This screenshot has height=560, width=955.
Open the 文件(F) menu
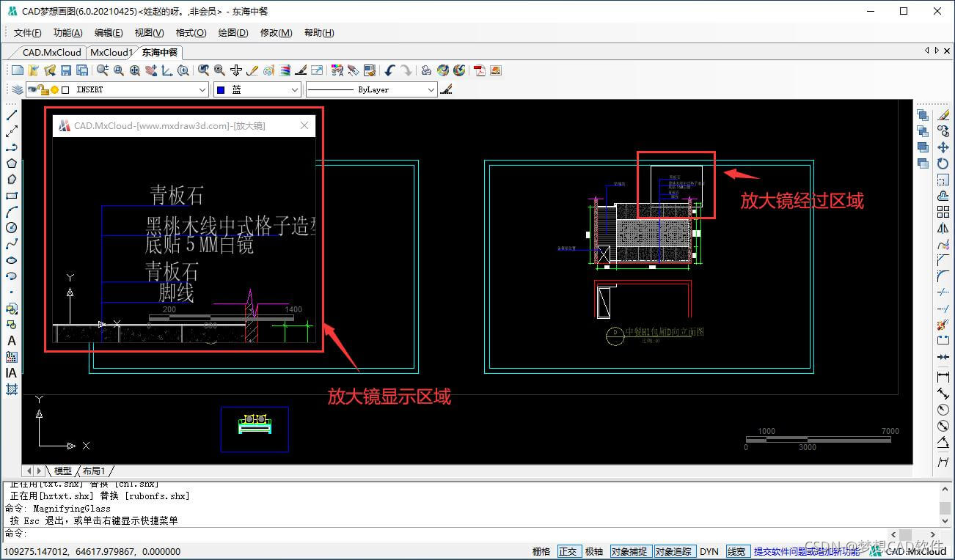coord(27,33)
